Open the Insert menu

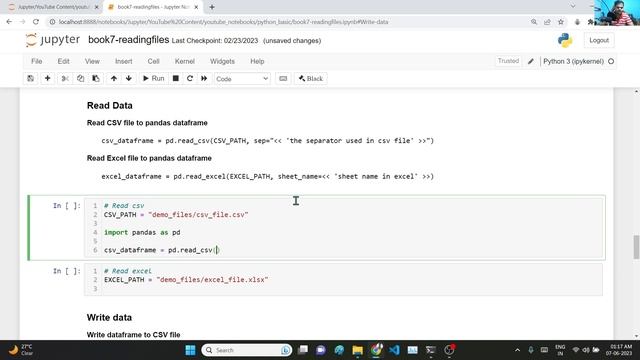click(x=124, y=61)
